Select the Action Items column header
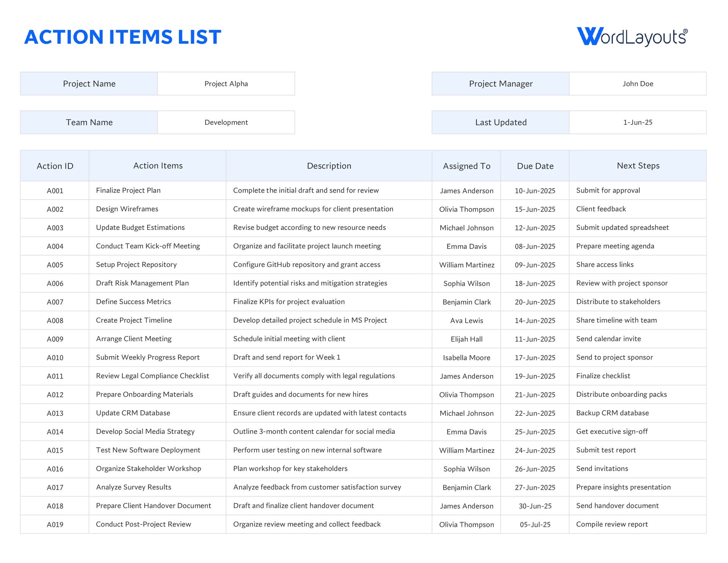The width and height of the screenshot is (728, 563). 158,166
